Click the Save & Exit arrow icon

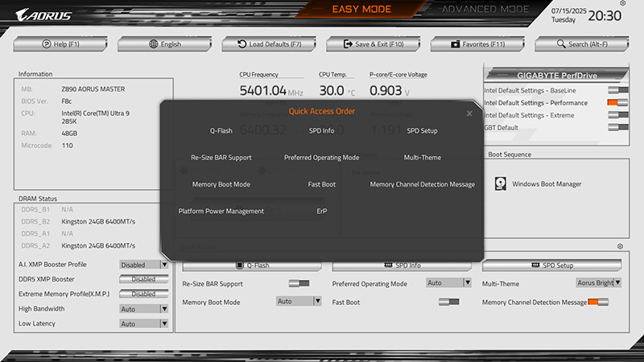349,44
